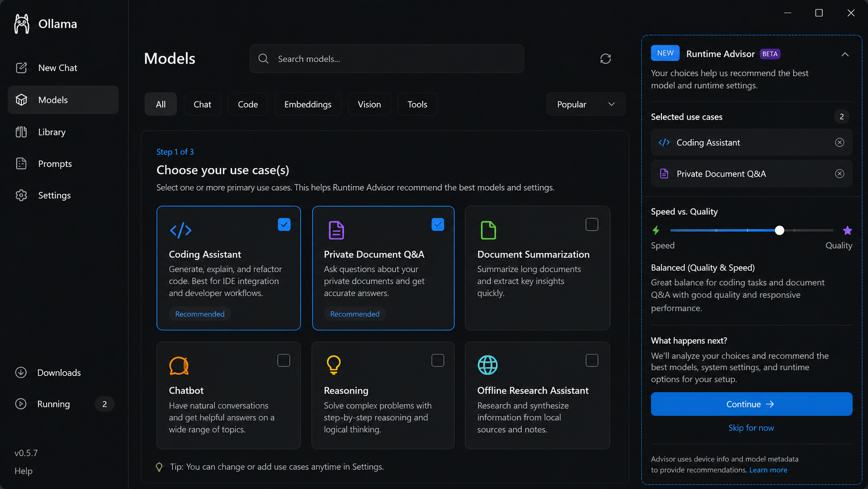Click the code icon in selected Coding Assistant row

coord(664,142)
